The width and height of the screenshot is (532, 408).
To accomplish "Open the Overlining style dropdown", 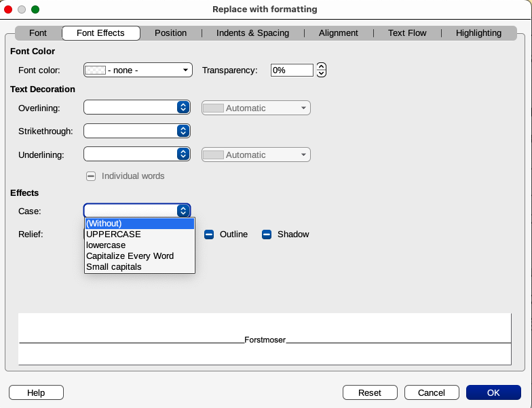I will pyautogui.click(x=137, y=107).
